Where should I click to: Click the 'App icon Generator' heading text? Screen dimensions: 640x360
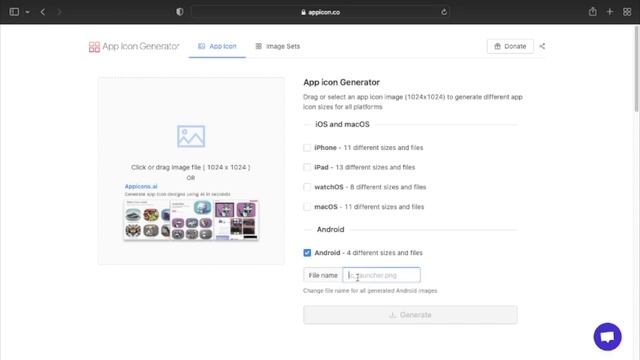[341, 82]
